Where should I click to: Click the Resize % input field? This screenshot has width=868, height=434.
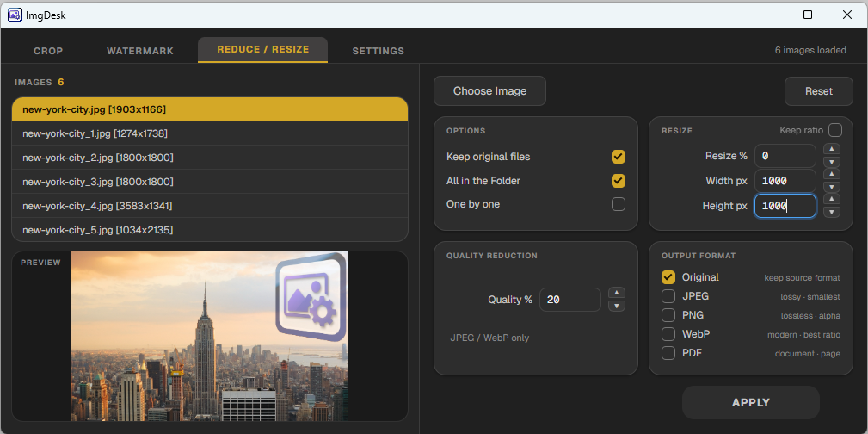pos(785,157)
